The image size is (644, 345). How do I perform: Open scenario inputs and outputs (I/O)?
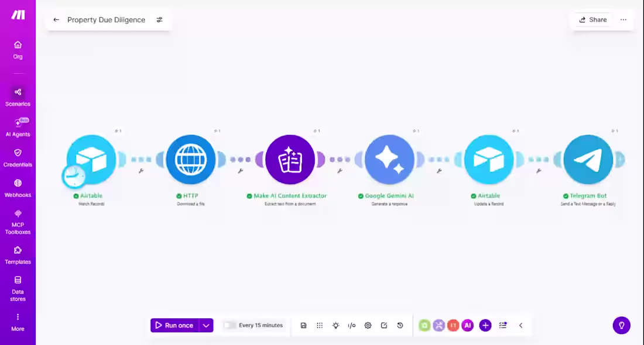pos(352,325)
